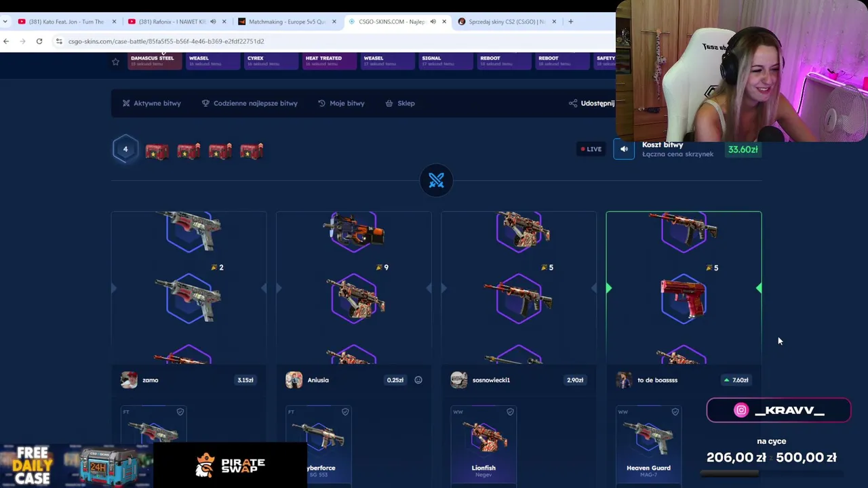
Task: Open the browser tab search dropdown arrow
Action: pyautogui.click(x=5, y=22)
